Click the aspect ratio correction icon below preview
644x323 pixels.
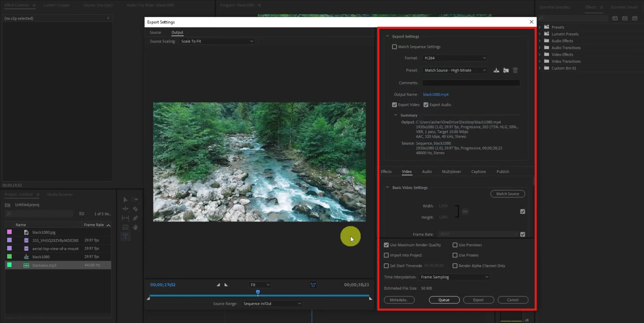(x=313, y=285)
